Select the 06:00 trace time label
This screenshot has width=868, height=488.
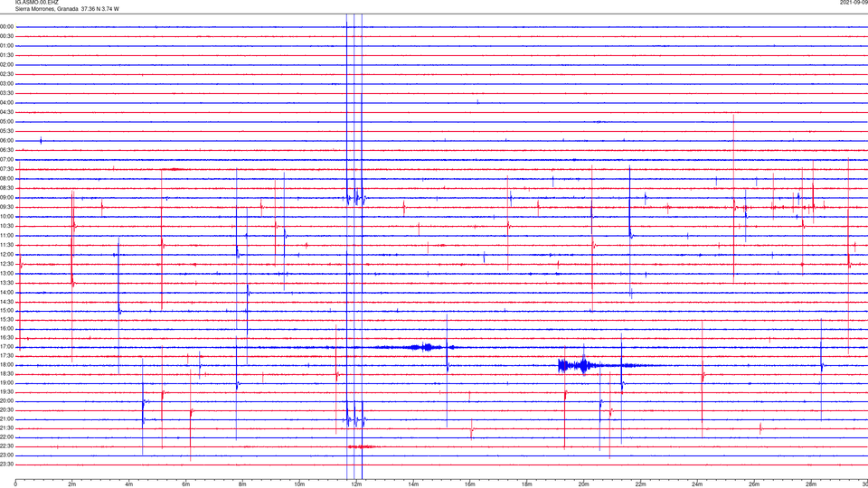pyautogui.click(x=7, y=141)
